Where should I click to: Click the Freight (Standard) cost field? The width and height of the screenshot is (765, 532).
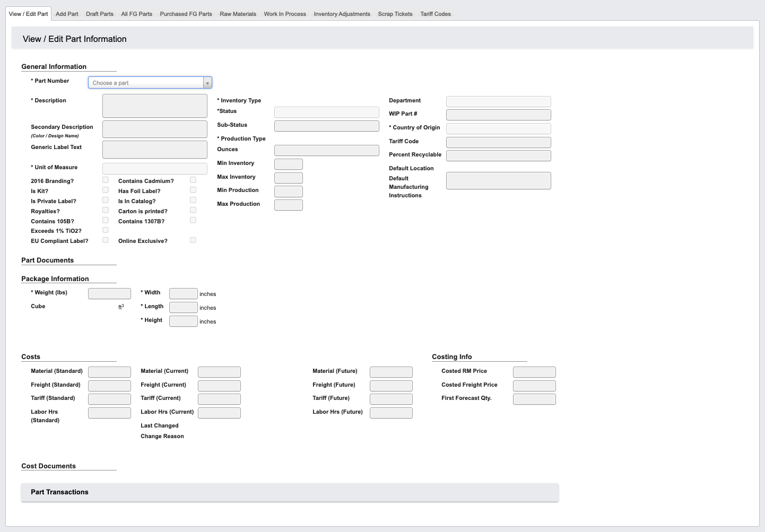[109, 386]
